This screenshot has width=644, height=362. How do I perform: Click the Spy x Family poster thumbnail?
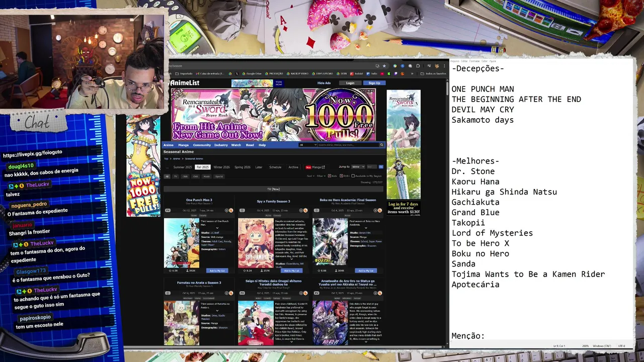pos(256,243)
